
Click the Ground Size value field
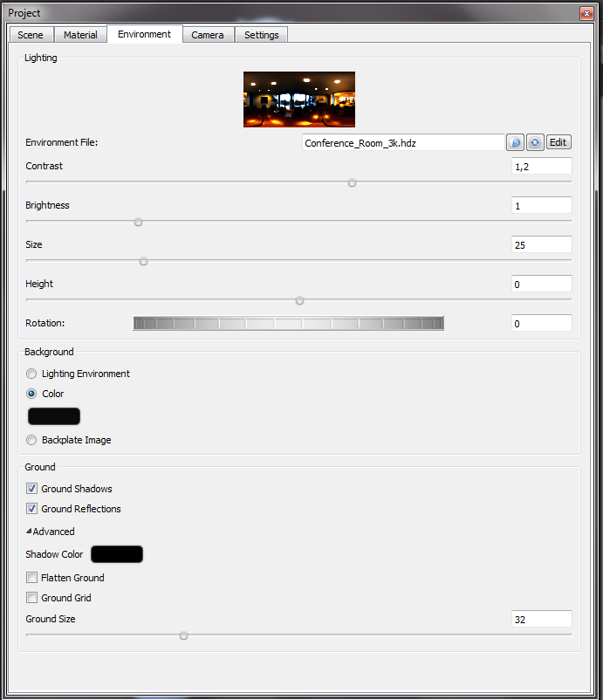point(541,620)
